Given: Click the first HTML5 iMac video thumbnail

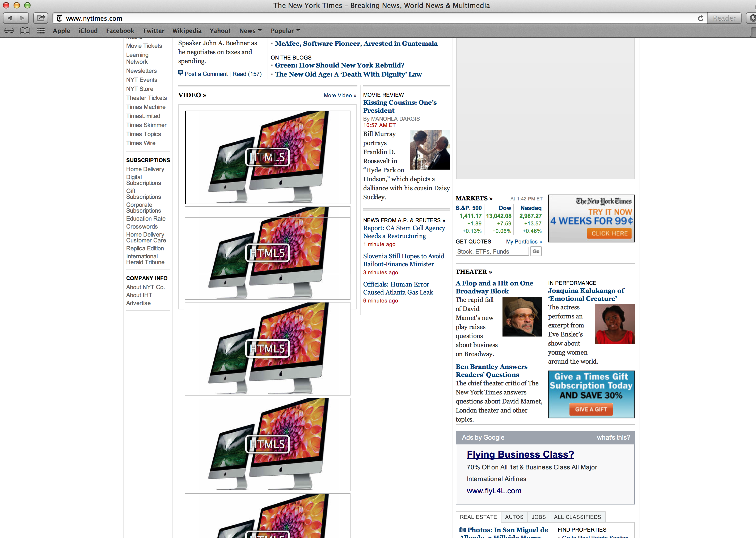Looking at the screenshot, I should click(x=267, y=157).
